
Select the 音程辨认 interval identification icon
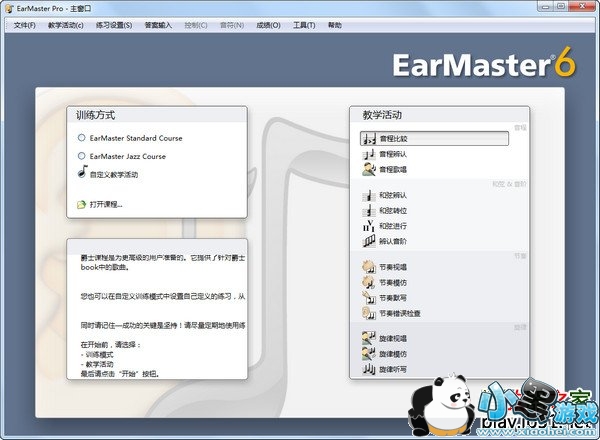[x=369, y=154]
